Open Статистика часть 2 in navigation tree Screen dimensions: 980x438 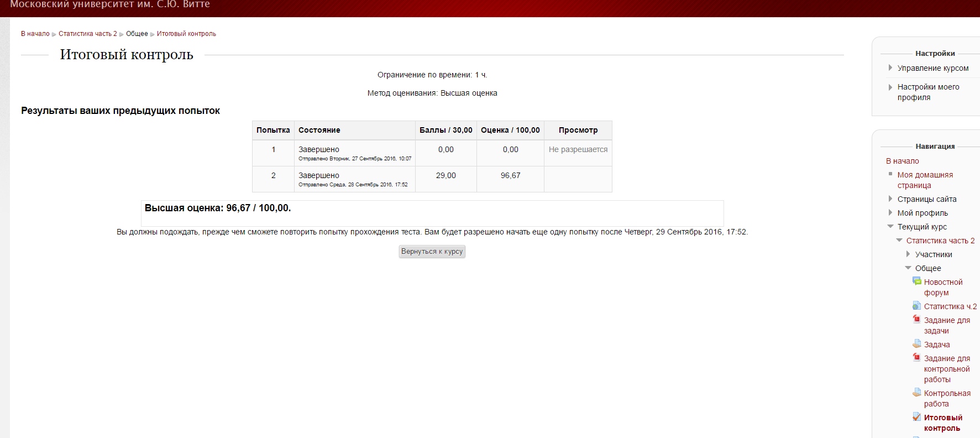click(940, 241)
